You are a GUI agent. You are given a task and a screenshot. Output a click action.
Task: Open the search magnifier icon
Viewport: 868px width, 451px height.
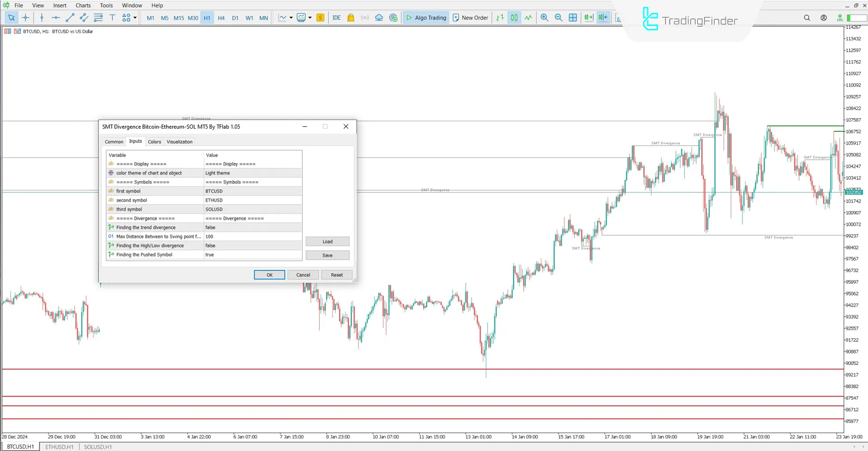point(807,18)
